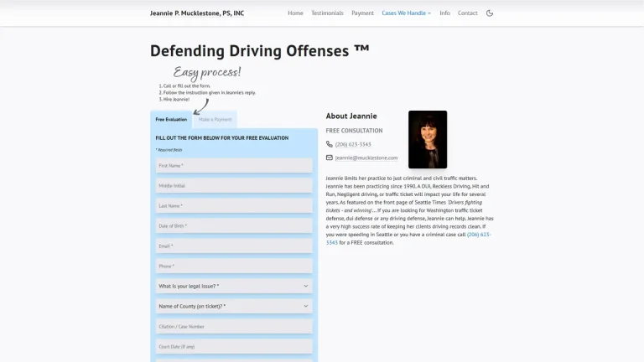Expand the Cases We Handle menu
644x362 pixels.
click(406, 13)
